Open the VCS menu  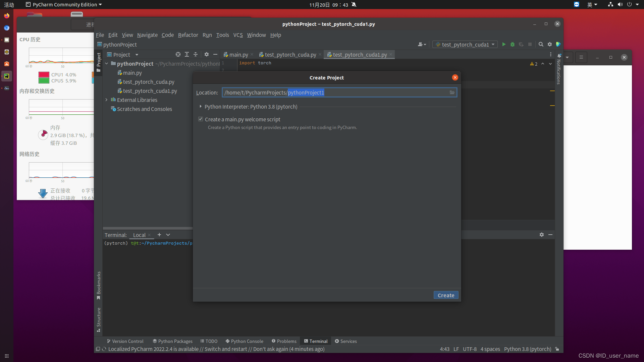238,35
